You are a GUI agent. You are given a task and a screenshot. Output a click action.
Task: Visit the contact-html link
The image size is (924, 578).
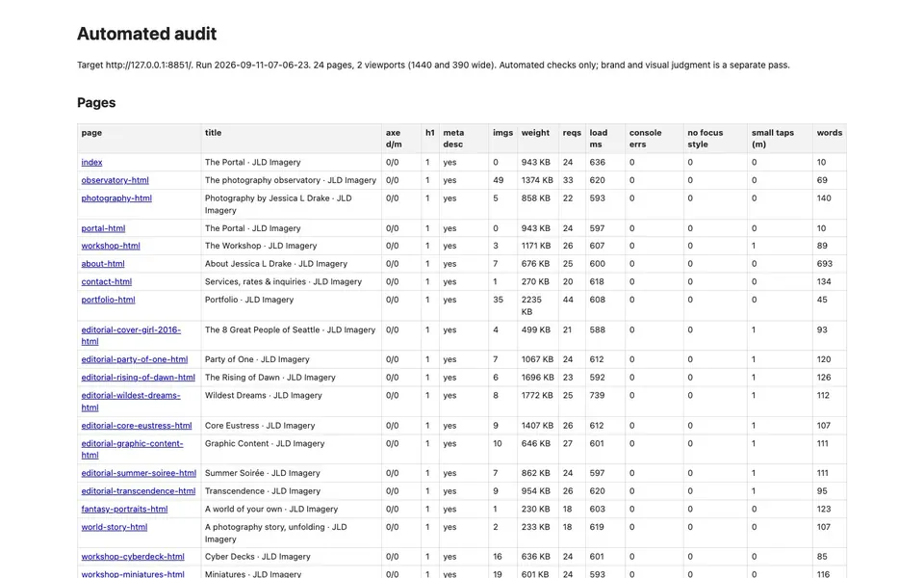(107, 282)
